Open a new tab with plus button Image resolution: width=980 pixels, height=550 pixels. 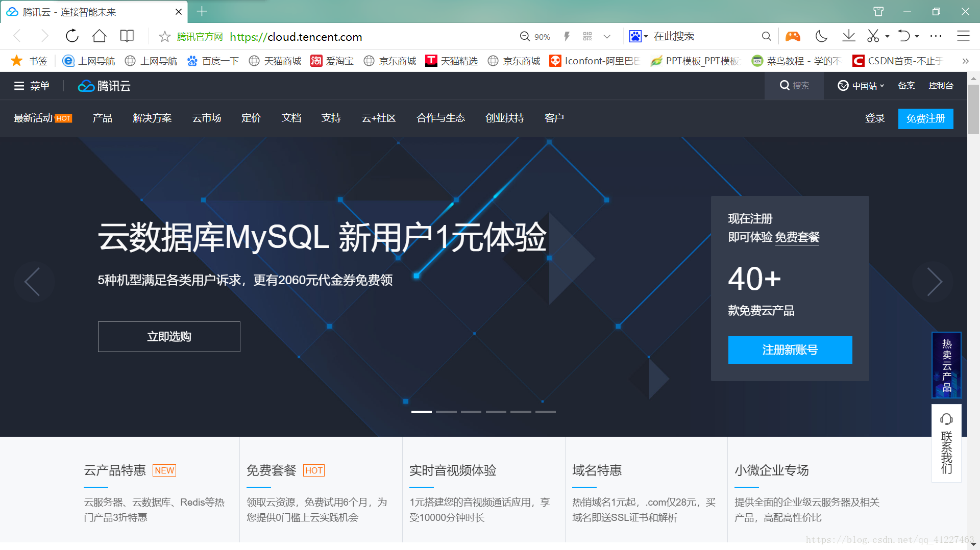(202, 11)
